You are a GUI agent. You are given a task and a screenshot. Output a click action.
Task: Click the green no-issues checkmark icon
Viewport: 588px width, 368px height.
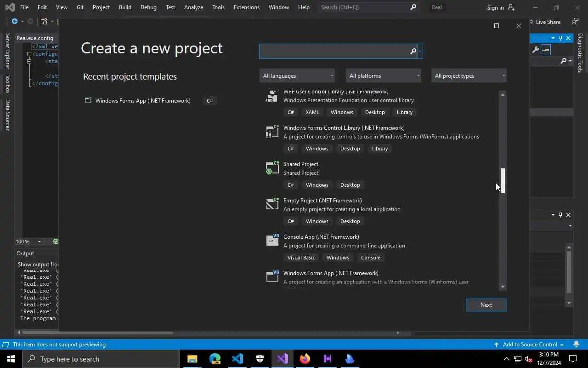[56, 241]
